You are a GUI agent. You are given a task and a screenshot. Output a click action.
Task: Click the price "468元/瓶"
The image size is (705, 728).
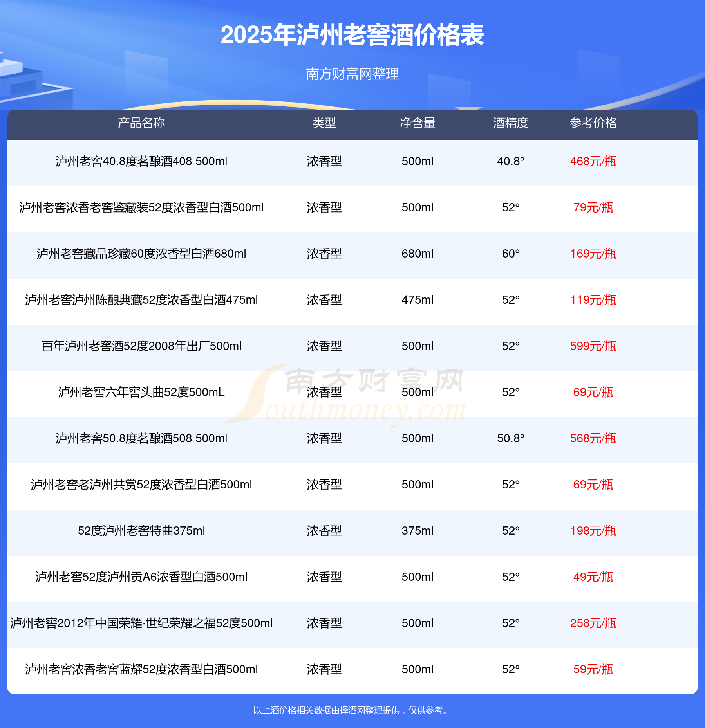coord(593,161)
